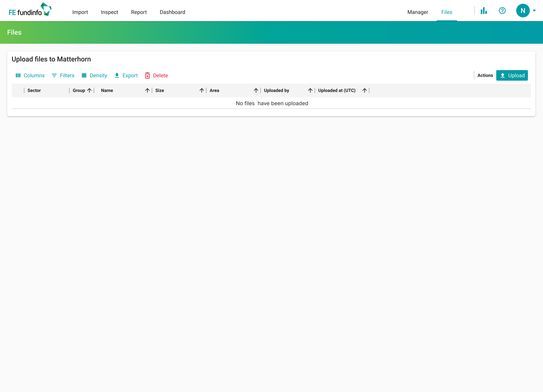This screenshot has width=543, height=392.
Task: Click the Uploaded by header label
Action: [276, 90]
